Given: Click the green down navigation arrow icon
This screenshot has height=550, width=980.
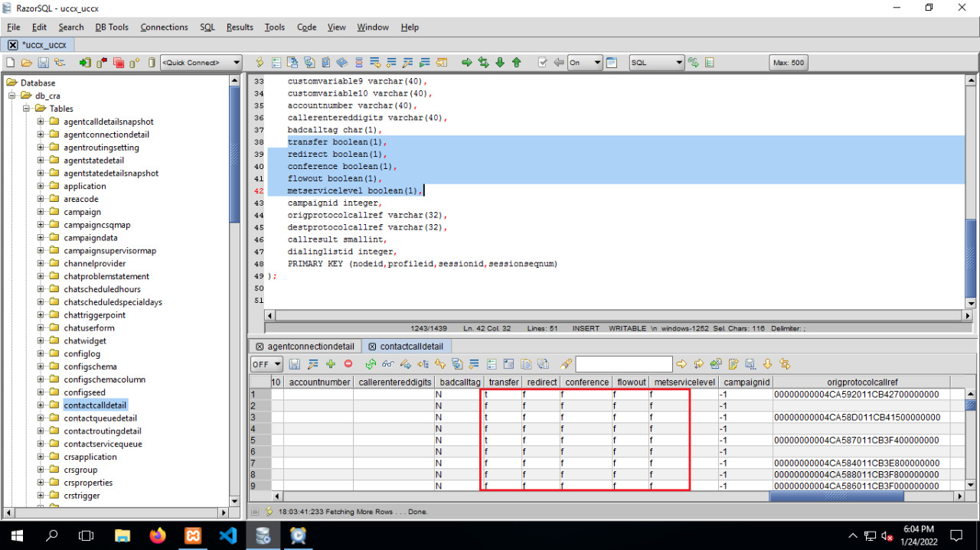Looking at the screenshot, I should (x=501, y=63).
